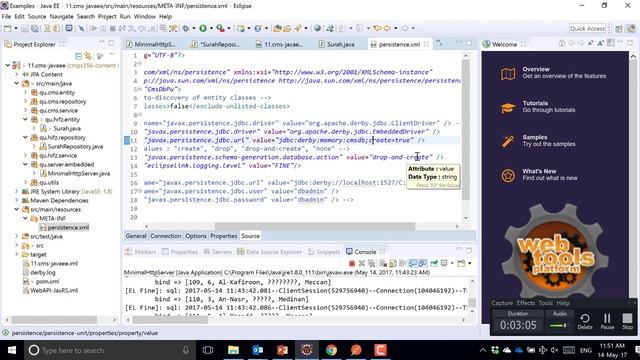The width and height of the screenshot is (640, 360).
Task: Switch to the Data Source Explorer tab
Action: (x=270, y=252)
